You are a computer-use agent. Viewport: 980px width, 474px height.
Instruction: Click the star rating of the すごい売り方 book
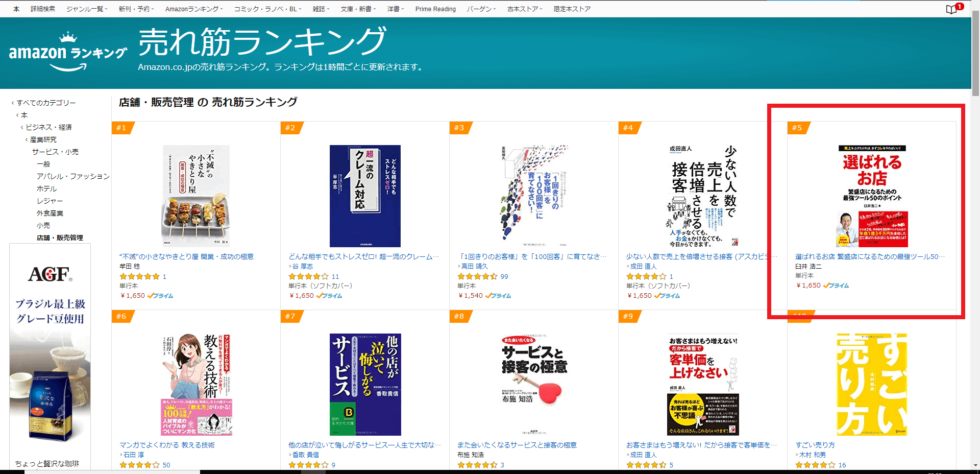(x=815, y=465)
